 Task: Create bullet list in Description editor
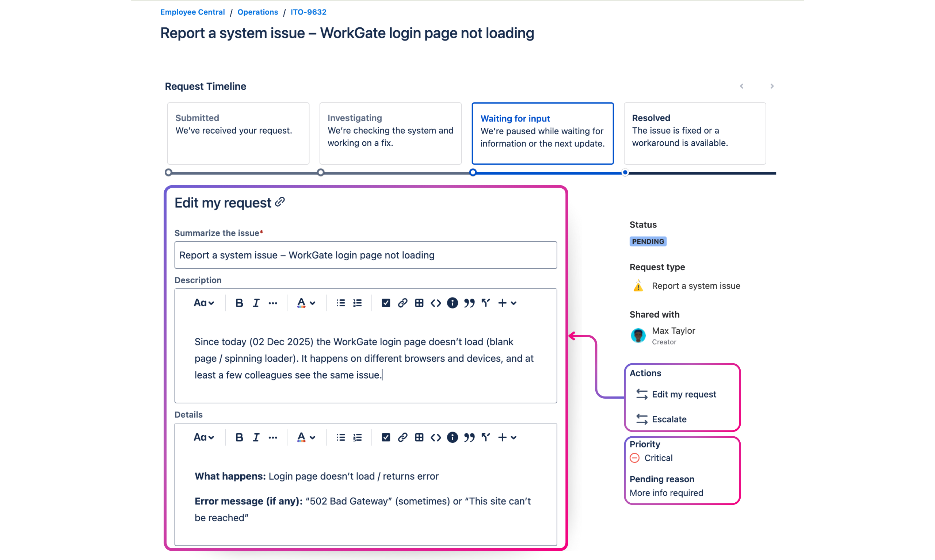click(x=340, y=303)
